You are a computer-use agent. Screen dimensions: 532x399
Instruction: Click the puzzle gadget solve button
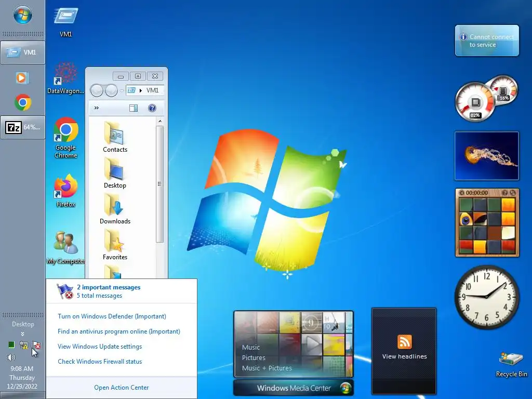point(513,193)
